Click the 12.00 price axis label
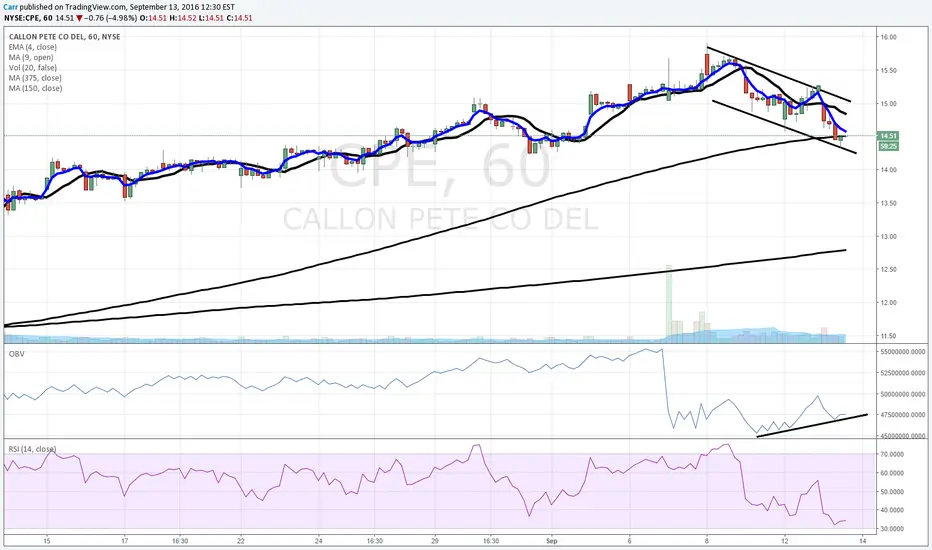932x550 pixels. click(888, 303)
